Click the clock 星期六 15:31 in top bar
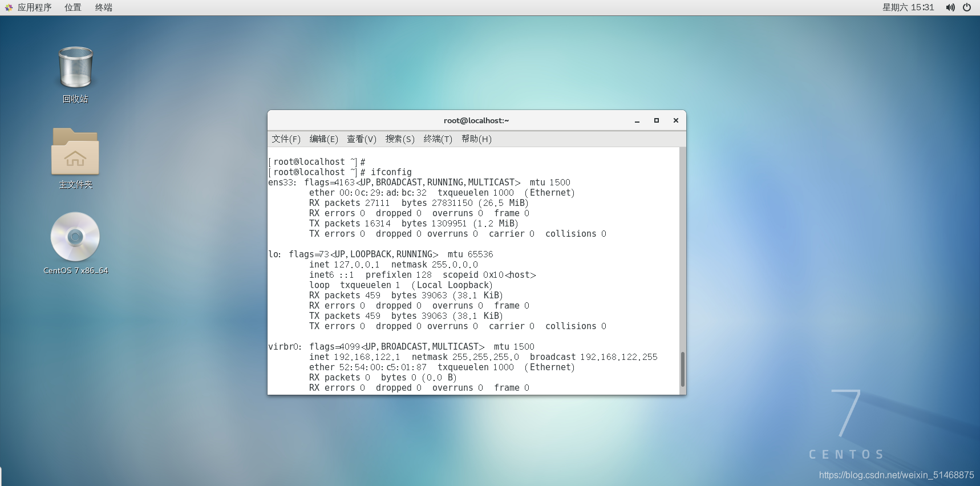The height and width of the screenshot is (486, 980). [x=908, y=7]
